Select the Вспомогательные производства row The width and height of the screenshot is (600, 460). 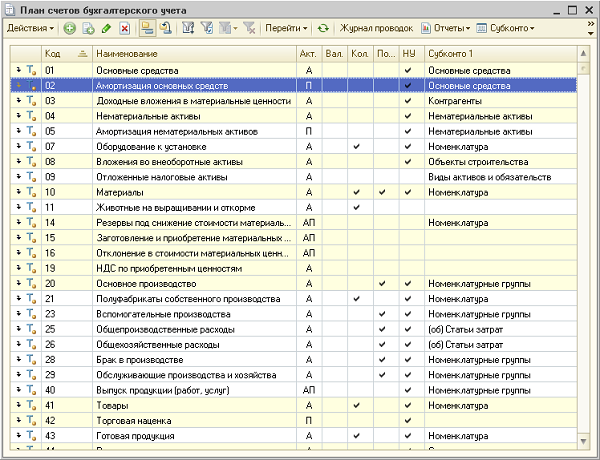(293, 314)
